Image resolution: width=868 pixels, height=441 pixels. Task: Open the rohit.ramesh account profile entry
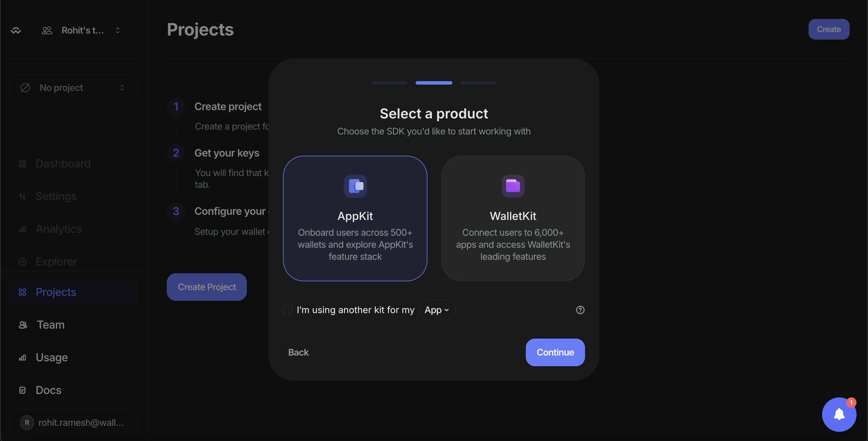pyautogui.click(x=73, y=422)
